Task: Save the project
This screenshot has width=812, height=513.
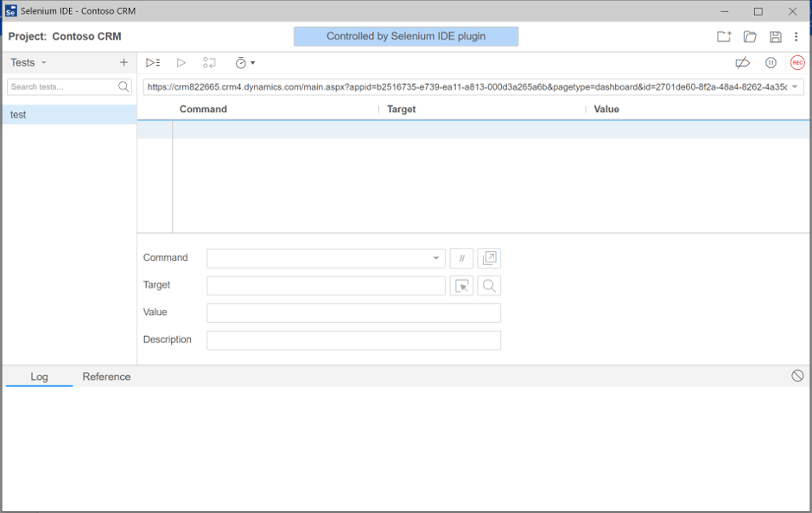Action: [775, 36]
